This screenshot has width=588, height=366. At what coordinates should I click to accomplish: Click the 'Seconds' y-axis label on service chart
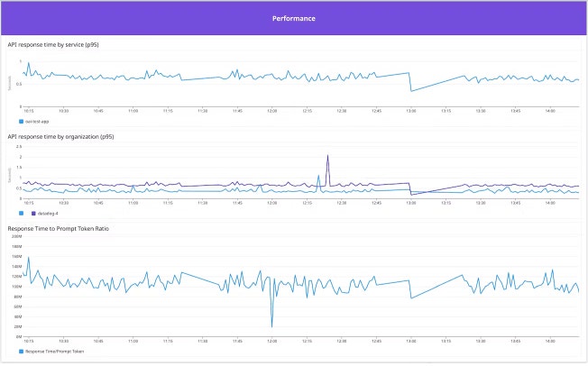[11, 84]
